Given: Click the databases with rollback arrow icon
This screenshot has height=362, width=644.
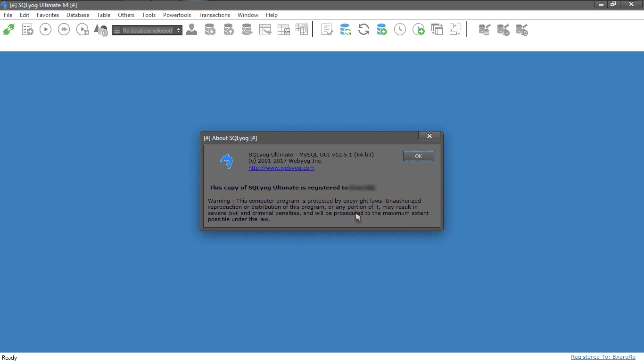Looking at the screenshot, I should click(521, 30).
